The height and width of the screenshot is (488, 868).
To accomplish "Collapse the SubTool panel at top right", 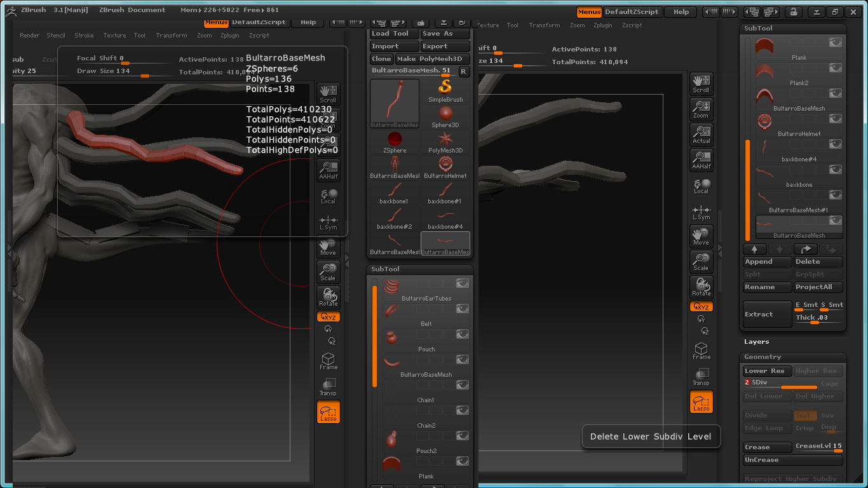I will point(758,29).
